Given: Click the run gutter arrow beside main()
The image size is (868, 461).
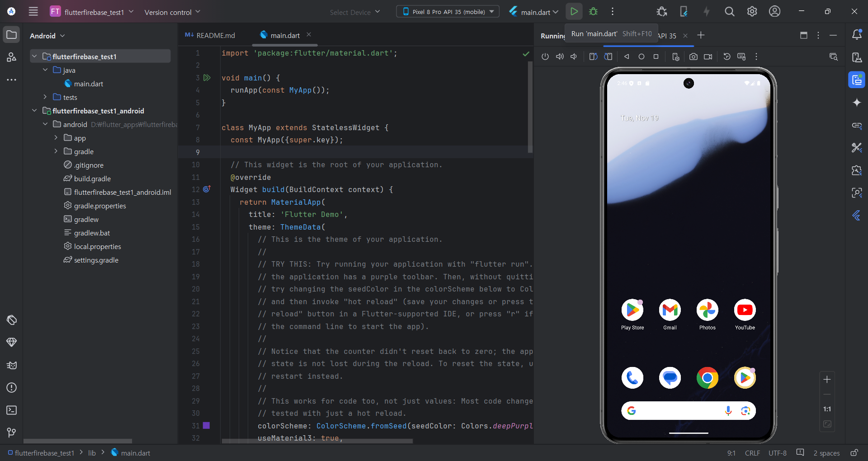Looking at the screenshot, I should 207,78.
